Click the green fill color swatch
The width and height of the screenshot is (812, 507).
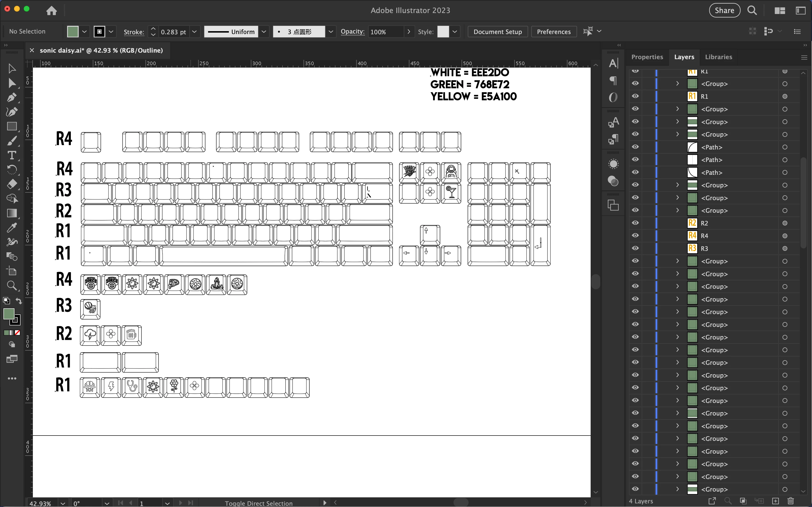(73, 32)
